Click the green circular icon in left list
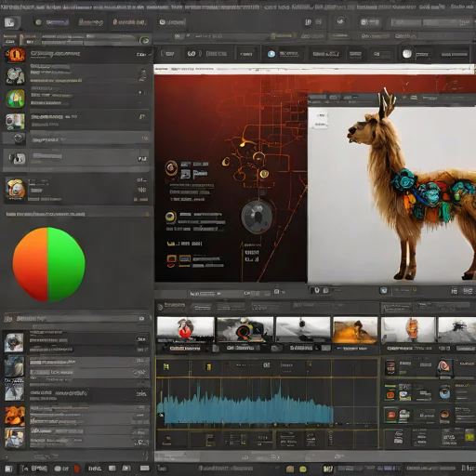The image size is (476, 476). (15, 99)
